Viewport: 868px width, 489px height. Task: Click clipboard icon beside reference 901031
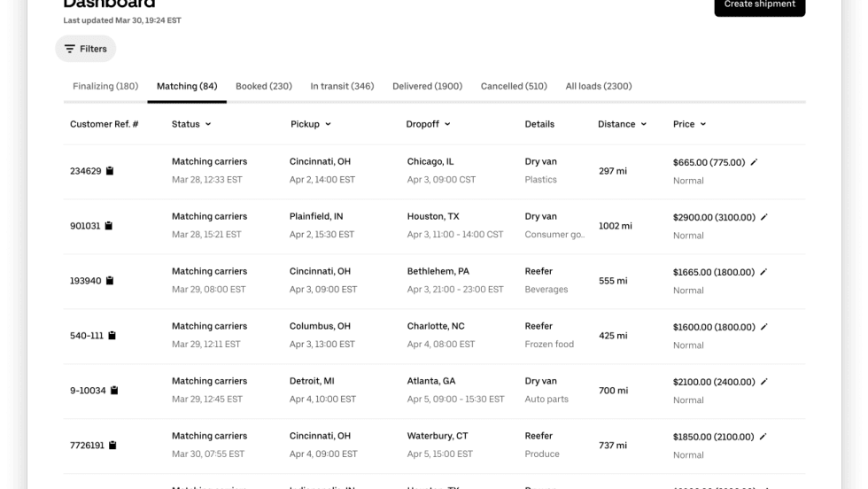tap(109, 226)
